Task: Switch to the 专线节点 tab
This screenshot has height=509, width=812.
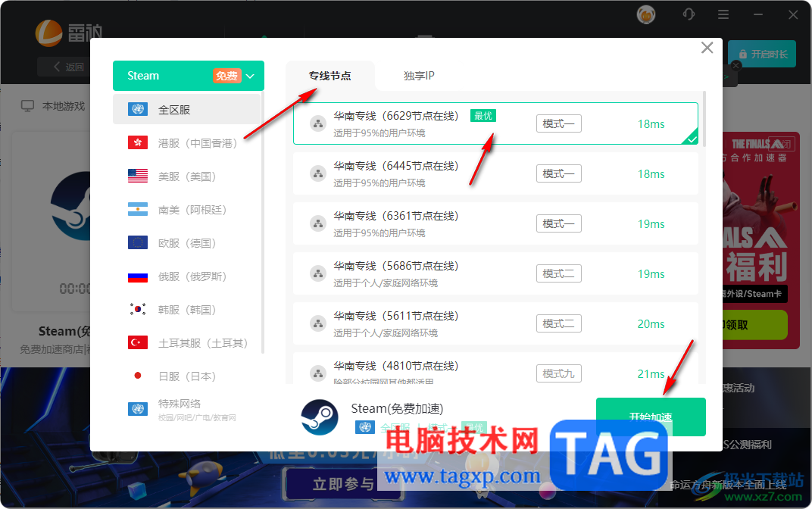Action: (330, 76)
